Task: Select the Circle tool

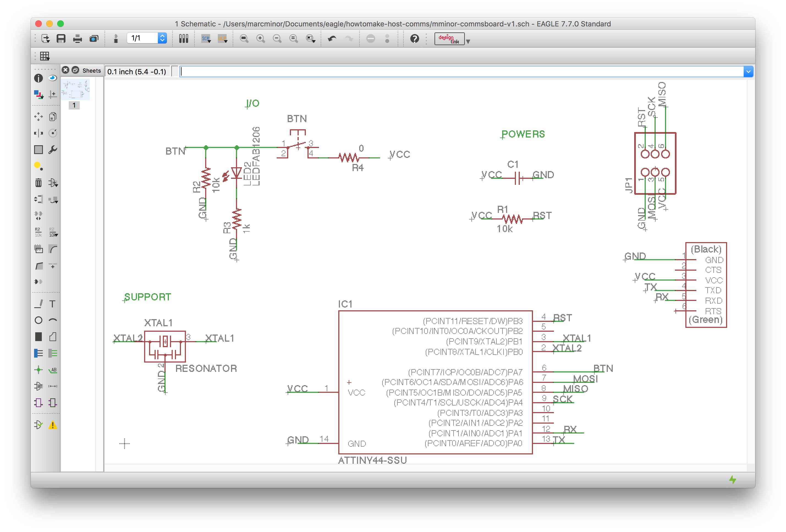Action: (x=39, y=320)
